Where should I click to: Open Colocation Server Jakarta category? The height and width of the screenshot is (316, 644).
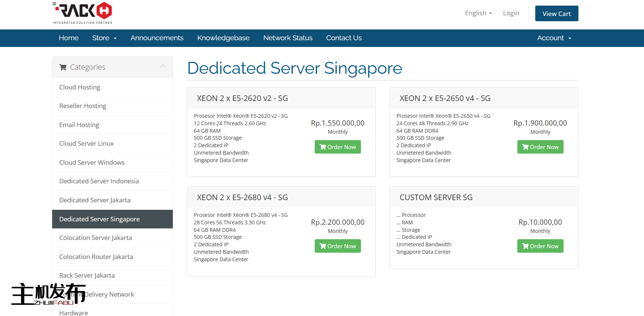coord(95,238)
